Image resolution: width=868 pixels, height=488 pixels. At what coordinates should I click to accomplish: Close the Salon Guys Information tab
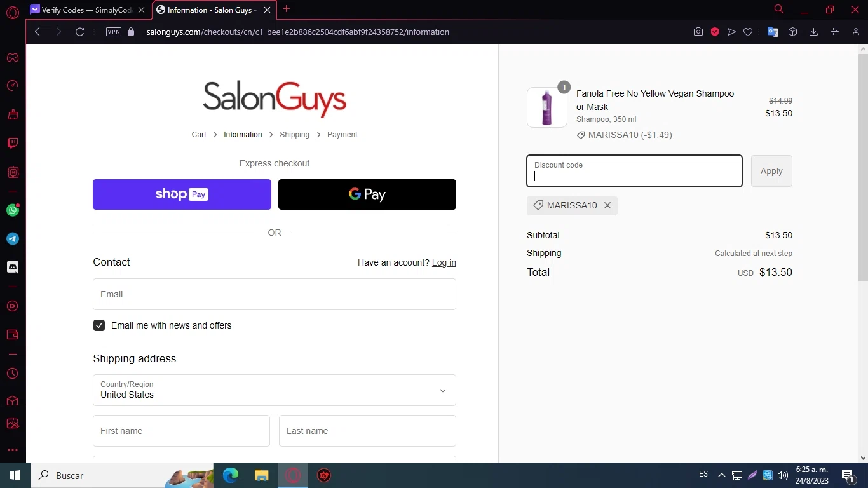coord(268,10)
